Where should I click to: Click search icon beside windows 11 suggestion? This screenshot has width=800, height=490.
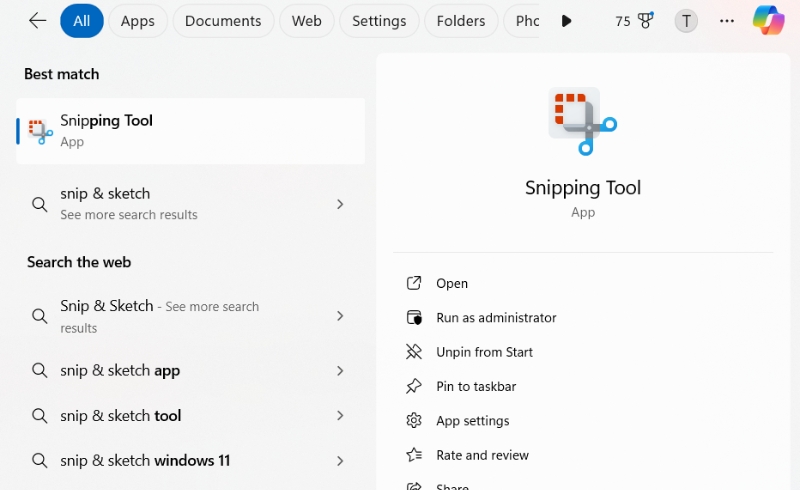pos(39,460)
